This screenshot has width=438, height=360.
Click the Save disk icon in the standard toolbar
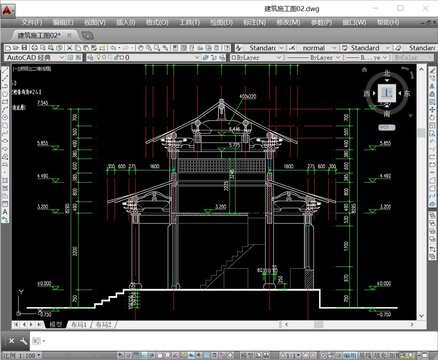(24, 48)
